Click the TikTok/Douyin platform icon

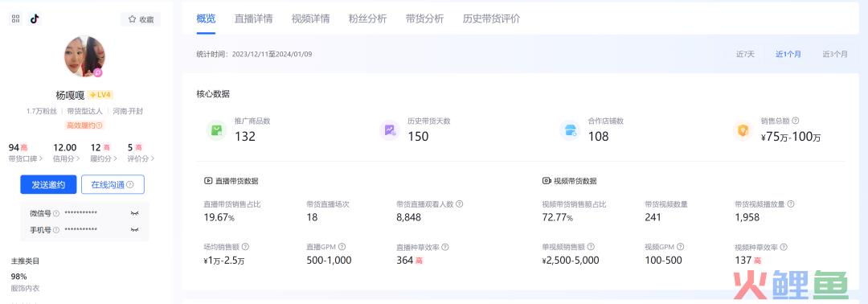coord(35,18)
